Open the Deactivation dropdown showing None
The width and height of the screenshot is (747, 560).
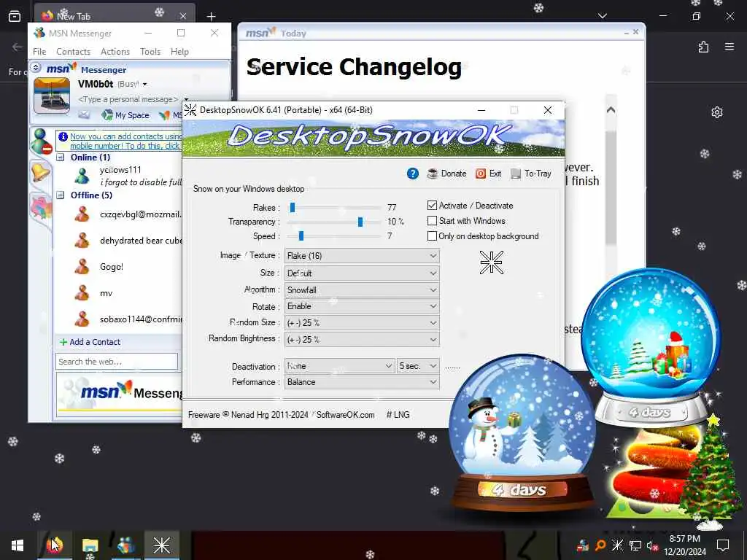coord(340,366)
